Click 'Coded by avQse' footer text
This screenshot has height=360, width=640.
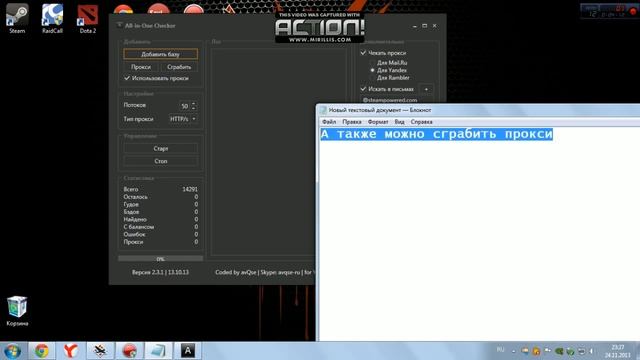coord(236,272)
